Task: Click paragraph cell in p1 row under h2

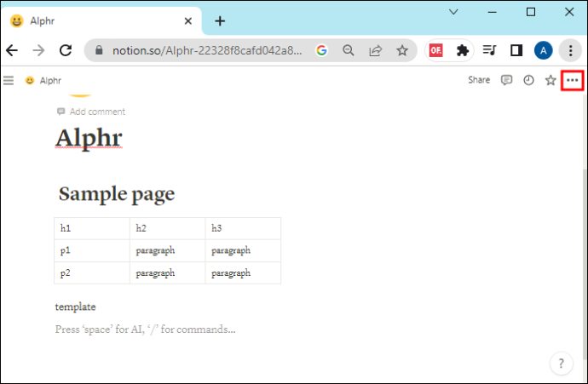Action: click(x=168, y=250)
